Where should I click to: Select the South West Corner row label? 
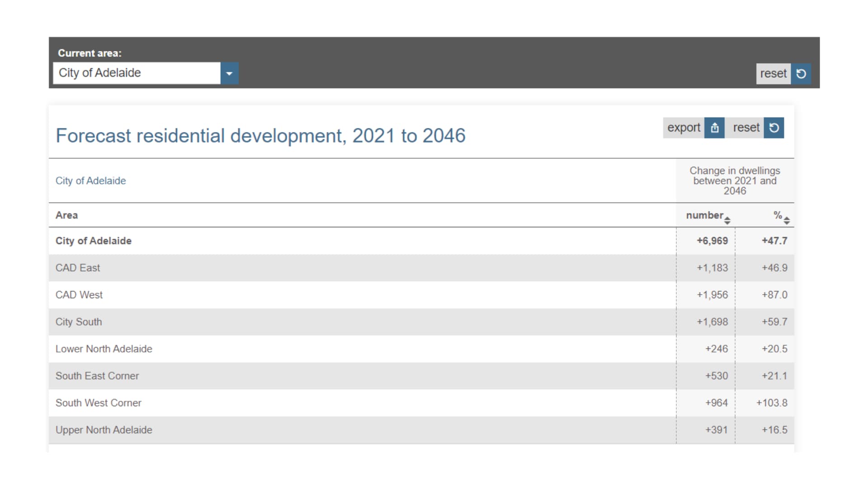coord(99,403)
